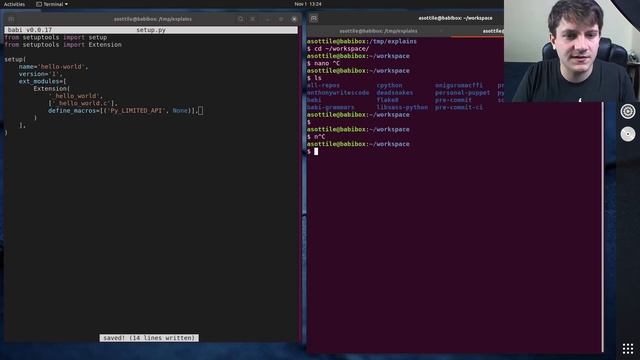Image resolution: width=640 pixels, height=360 pixels.
Task: Close the /tmp/explains terminal window
Action: (x=294, y=19)
